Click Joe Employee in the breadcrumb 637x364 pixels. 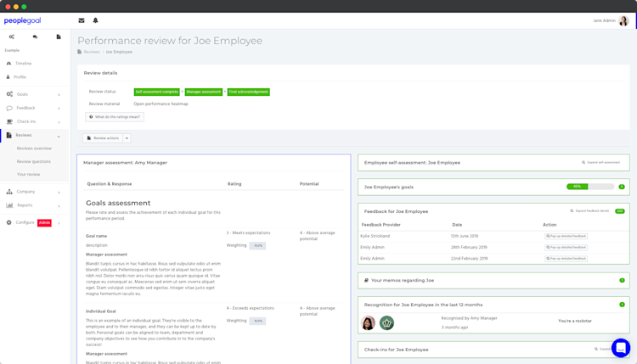tap(119, 52)
